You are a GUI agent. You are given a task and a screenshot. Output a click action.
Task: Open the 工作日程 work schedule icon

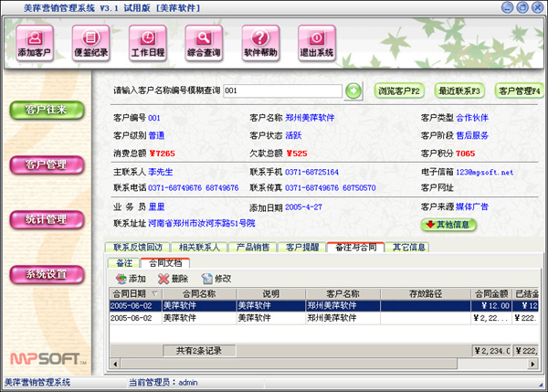click(x=147, y=41)
